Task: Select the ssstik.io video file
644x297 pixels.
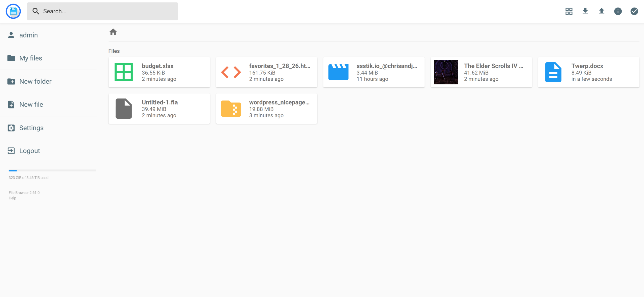Action: [x=374, y=72]
